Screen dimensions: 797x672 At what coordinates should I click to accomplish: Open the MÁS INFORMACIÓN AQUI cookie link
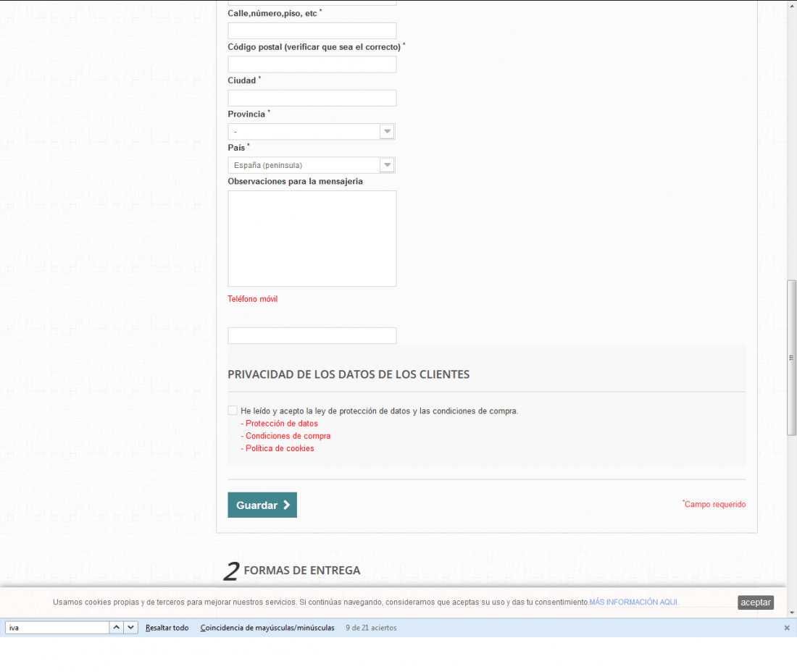[634, 602]
